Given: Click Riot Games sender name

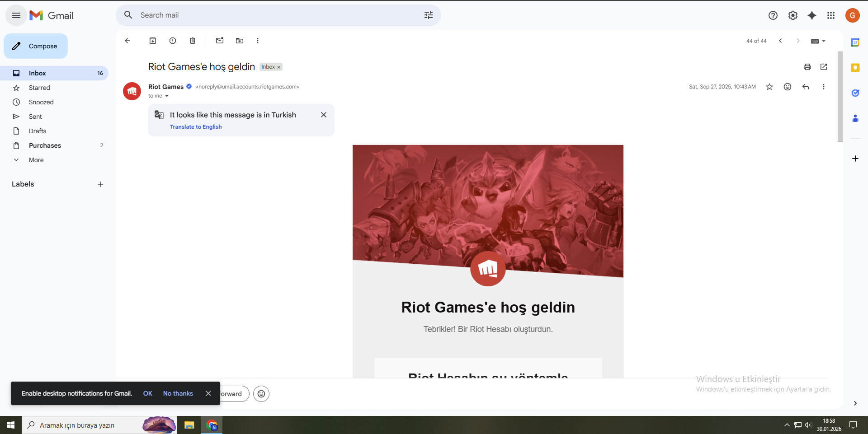Looking at the screenshot, I should pyautogui.click(x=166, y=87).
